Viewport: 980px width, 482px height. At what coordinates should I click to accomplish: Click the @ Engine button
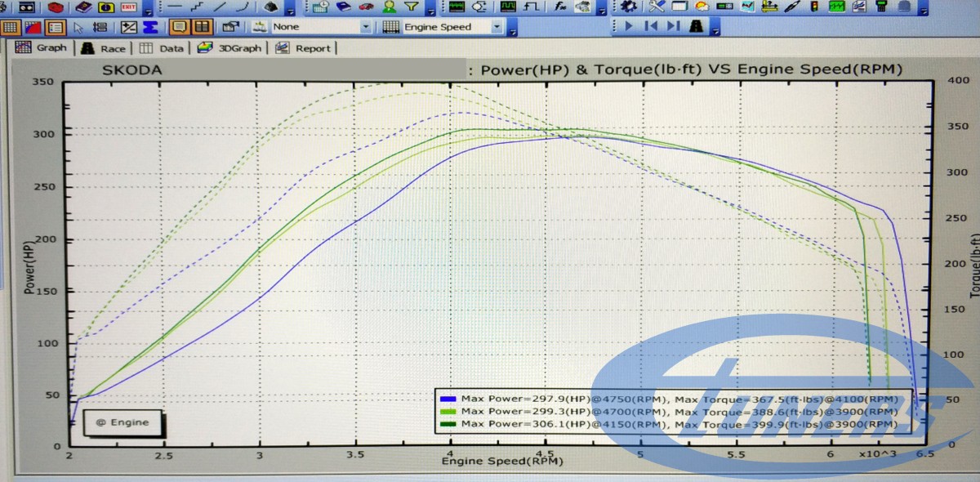coord(122,422)
